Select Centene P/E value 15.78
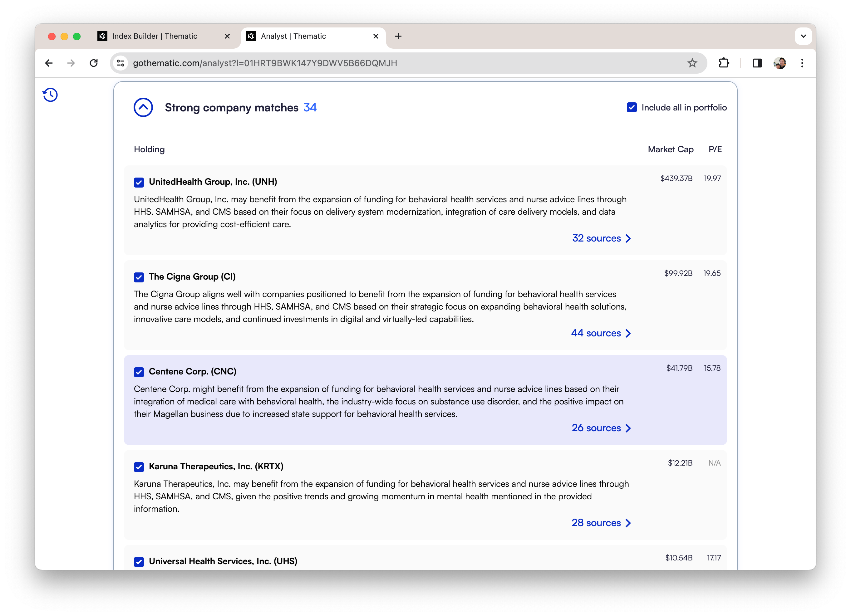The image size is (851, 616). click(712, 368)
